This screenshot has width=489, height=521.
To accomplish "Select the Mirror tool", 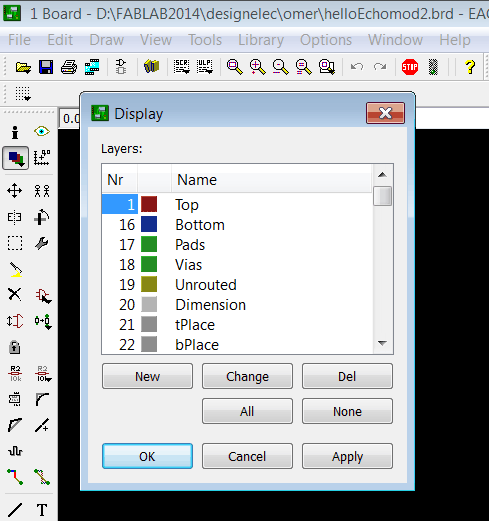I will click(x=15, y=217).
